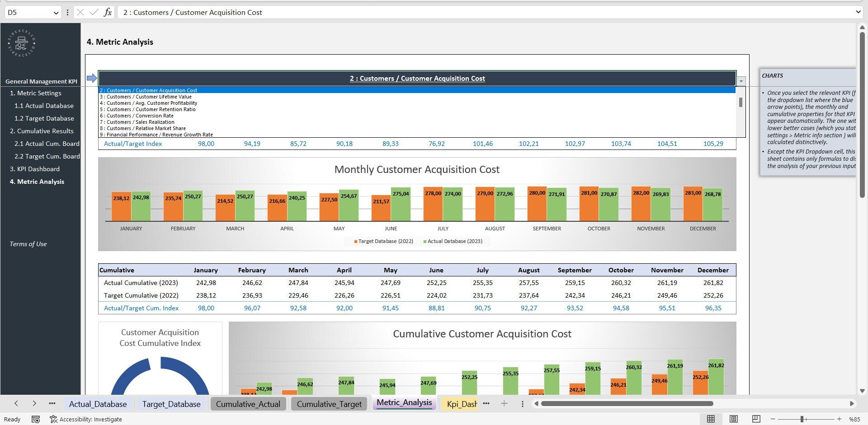Click the Cancel (X) icon beside formula bar
The image size is (868, 425).
[x=80, y=12]
